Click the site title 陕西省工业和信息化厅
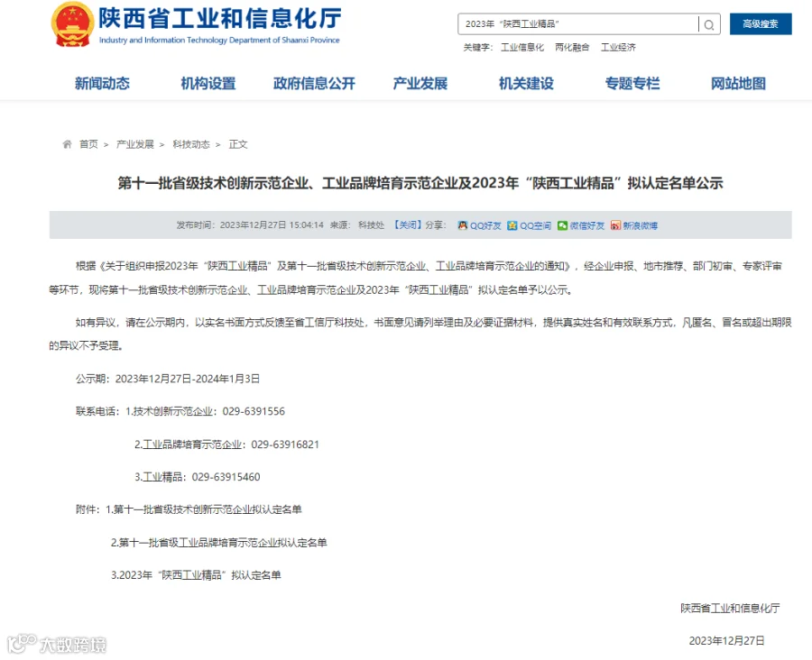Screen dimensions: 812x660 coord(220,19)
